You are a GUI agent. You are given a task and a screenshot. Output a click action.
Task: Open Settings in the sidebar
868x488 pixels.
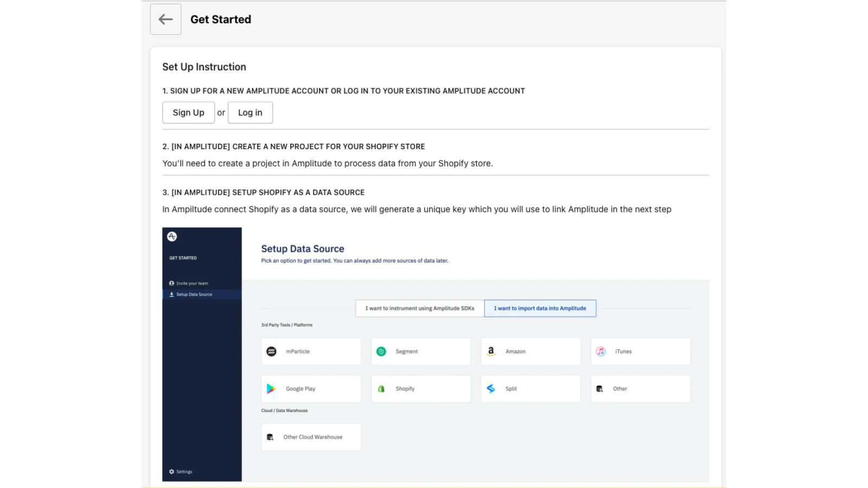tap(181, 472)
